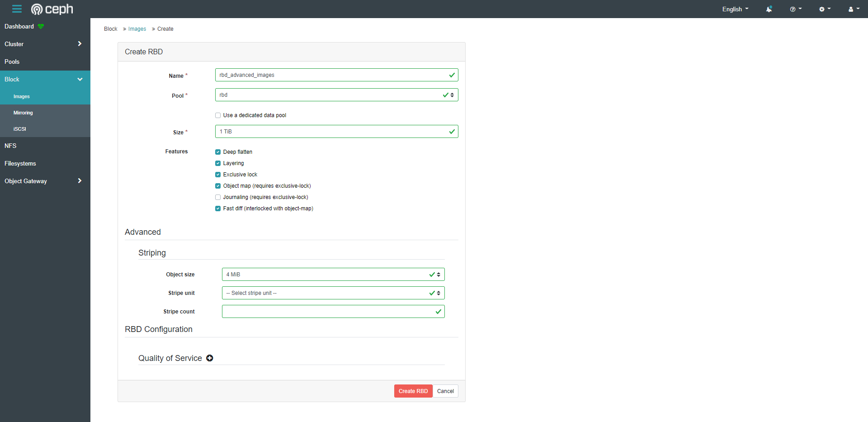Uncheck the Layering feature
Viewport: 868px width, 422px height.
218,163
